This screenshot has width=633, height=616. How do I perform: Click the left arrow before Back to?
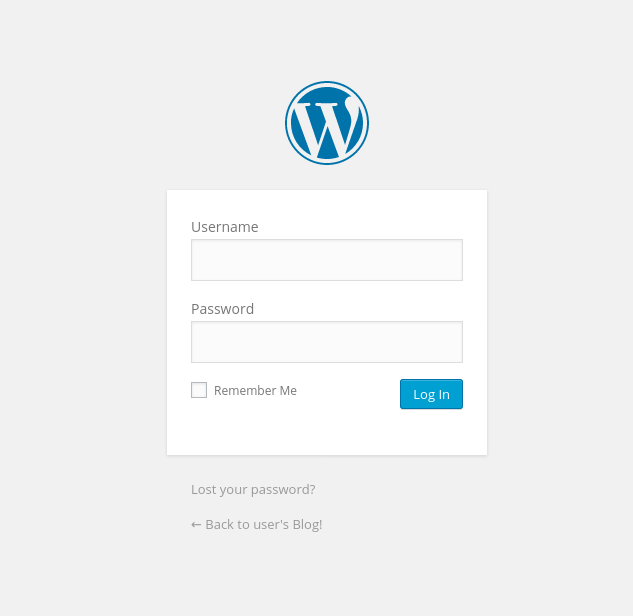pos(196,525)
